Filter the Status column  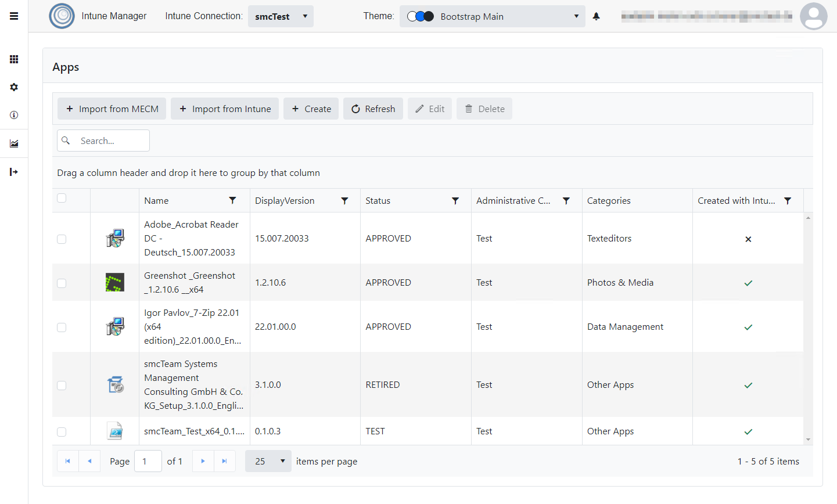455,200
